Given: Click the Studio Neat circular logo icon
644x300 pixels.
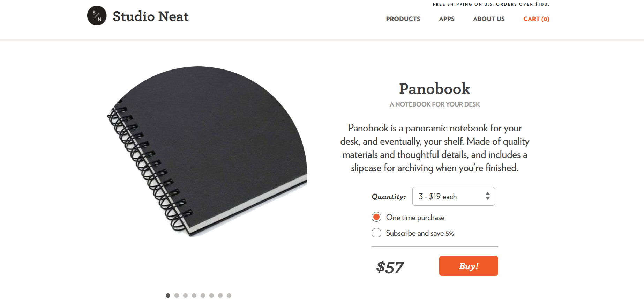Looking at the screenshot, I should (x=97, y=16).
